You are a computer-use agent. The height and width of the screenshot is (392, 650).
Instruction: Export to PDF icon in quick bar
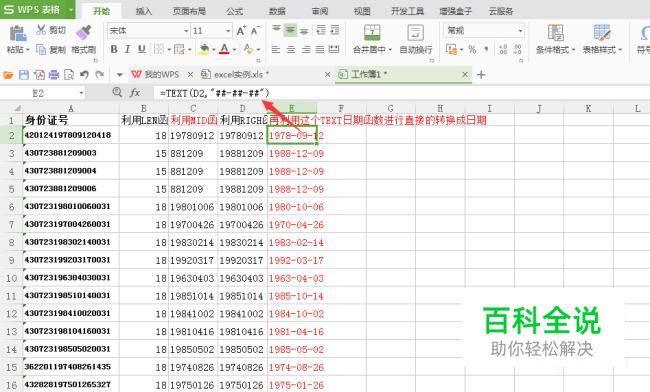39,75
